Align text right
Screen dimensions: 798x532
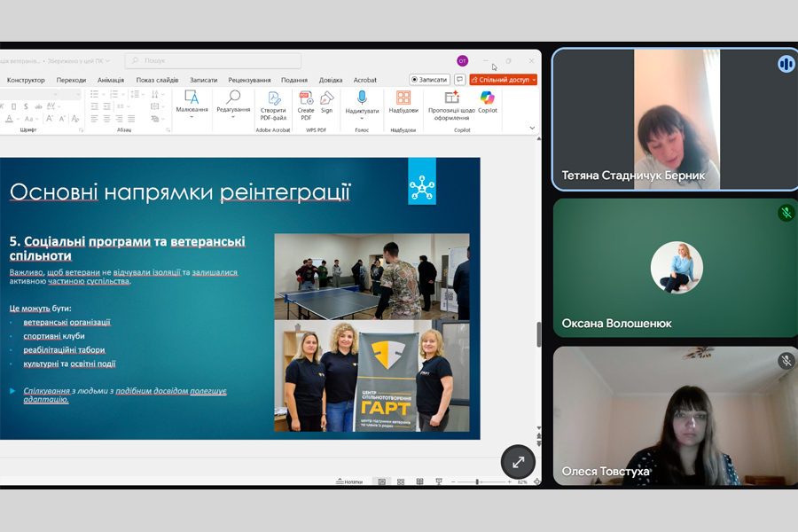[119, 119]
